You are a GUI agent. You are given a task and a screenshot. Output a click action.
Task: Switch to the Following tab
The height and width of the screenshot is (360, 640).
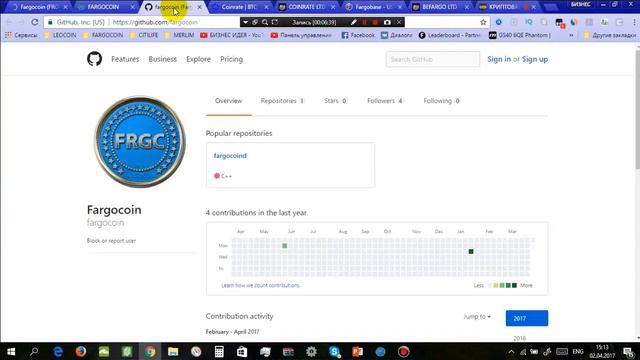coord(441,101)
